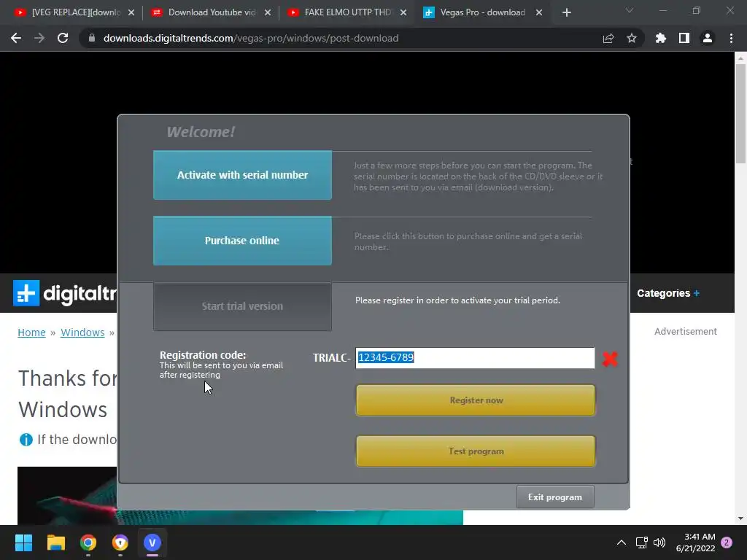
Task: Click scrollbar up arrow
Action: 740,58
